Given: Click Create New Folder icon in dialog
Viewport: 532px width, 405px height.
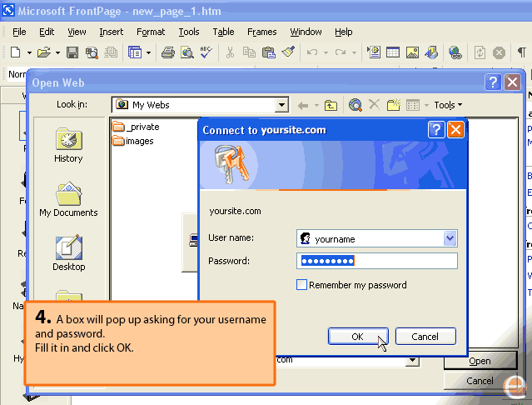Looking at the screenshot, I should [x=393, y=105].
